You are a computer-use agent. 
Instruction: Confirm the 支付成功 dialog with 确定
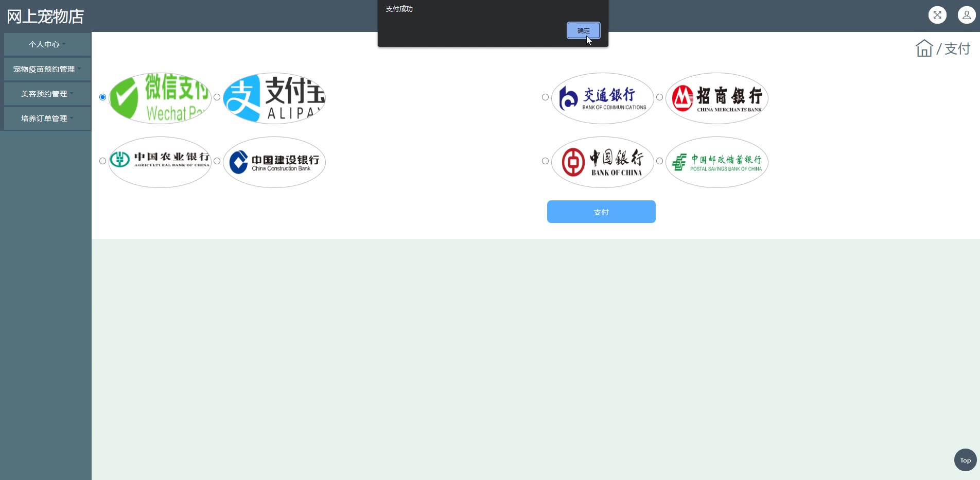tap(584, 30)
